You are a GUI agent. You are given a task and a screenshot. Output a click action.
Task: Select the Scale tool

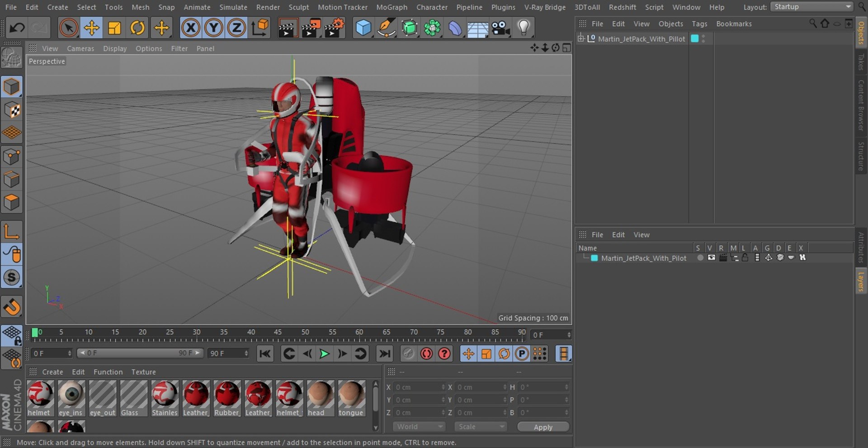pyautogui.click(x=114, y=28)
